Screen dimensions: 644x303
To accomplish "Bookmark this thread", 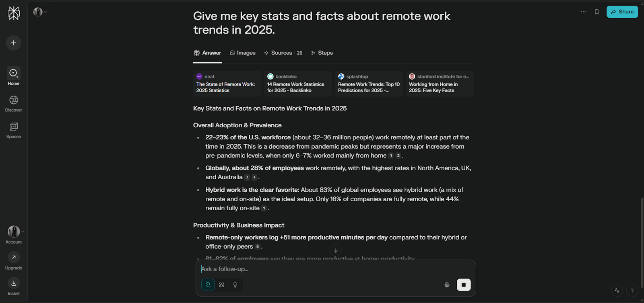I will point(597,12).
